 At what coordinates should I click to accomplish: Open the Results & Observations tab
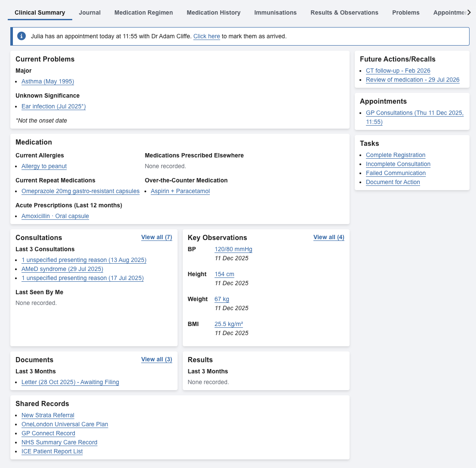point(344,12)
